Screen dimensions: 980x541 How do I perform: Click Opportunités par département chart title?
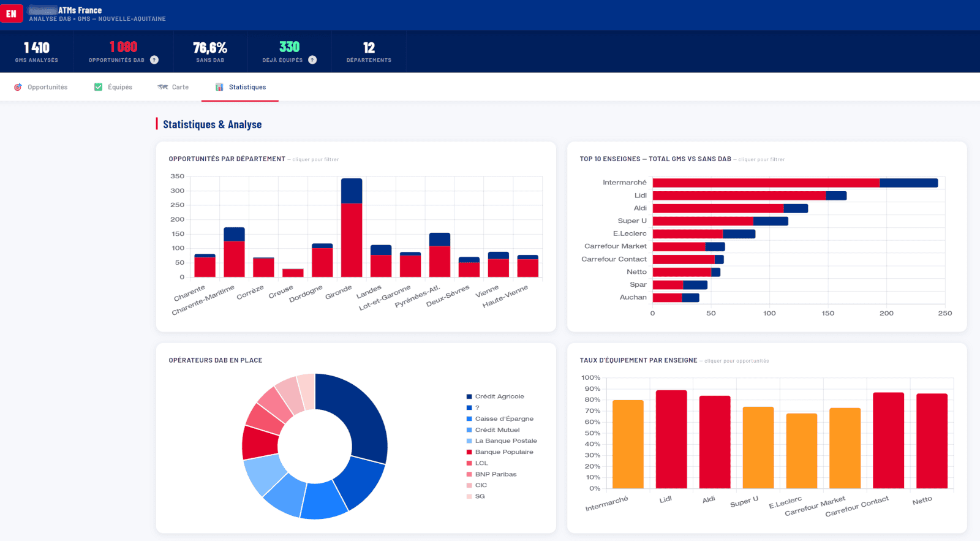coord(227,159)
